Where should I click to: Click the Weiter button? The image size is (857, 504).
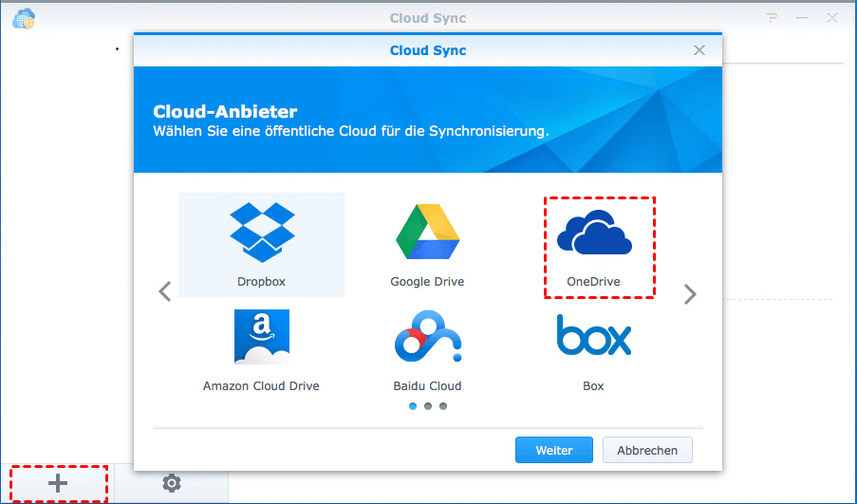click(x=553, y=450)
